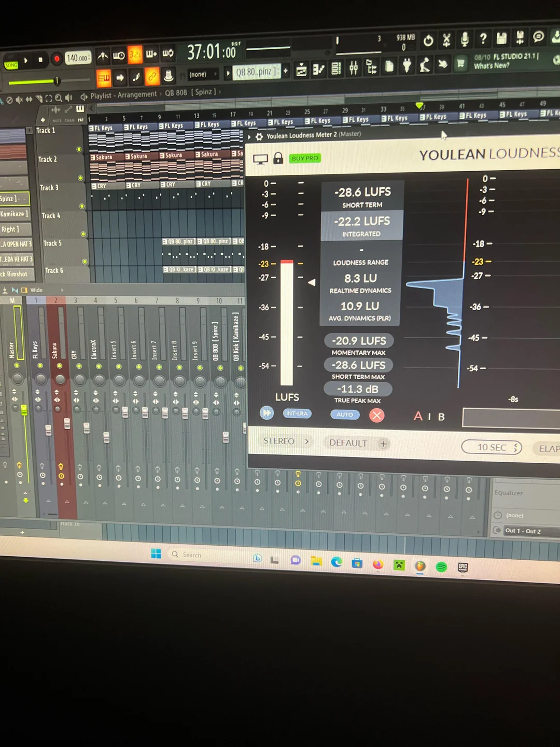This screenshot has height=747, width=560.
Task: Add preset with plus next to DEFAULT
Action: click(x=384, y=444)
